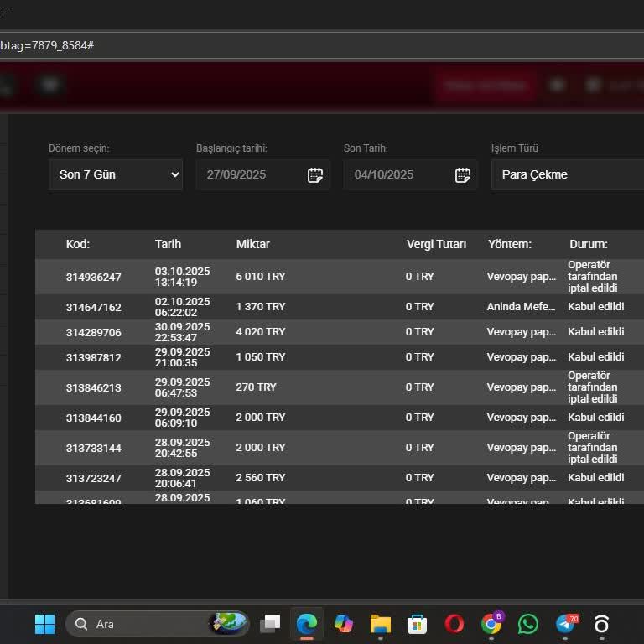Click 'Vevopay pap...' in the 314936247 row
This screenshot has height=644, width=644.
point(522,277)
